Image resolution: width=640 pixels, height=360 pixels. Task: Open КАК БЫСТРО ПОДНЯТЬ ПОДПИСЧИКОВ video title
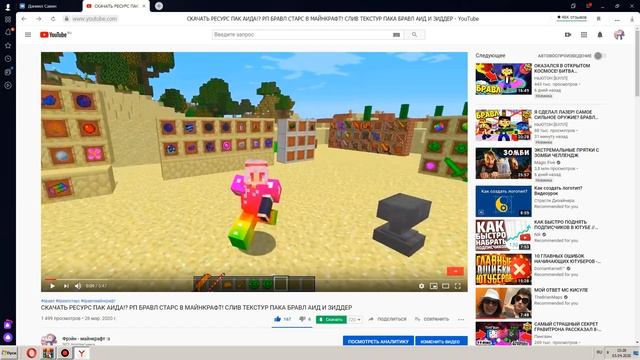pyautogui.click(x=566, y=224)
